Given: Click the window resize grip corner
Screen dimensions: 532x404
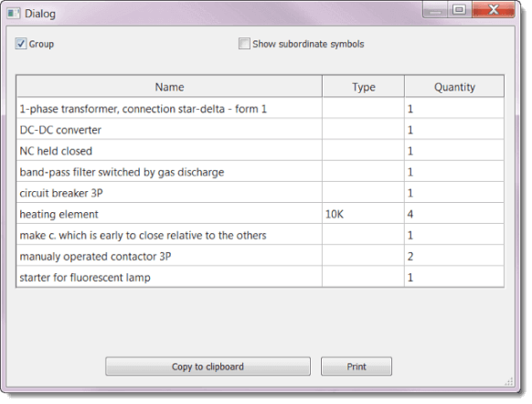Looking at the screenshot, I should [509, 381].
